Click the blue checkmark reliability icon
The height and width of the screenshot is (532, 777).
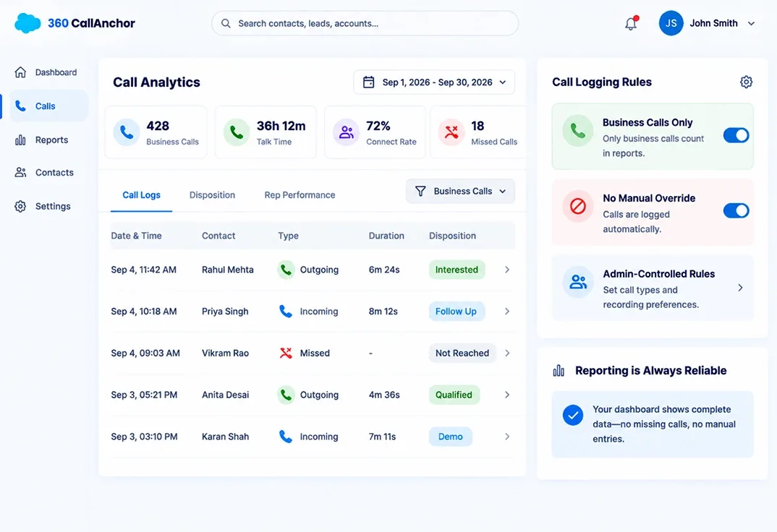pyautogui.click(x=573, y=415)
